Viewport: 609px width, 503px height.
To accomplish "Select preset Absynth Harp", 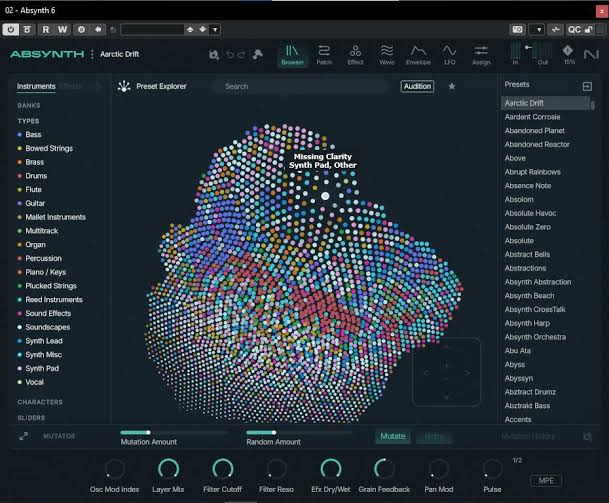I will tap(527, 323).
